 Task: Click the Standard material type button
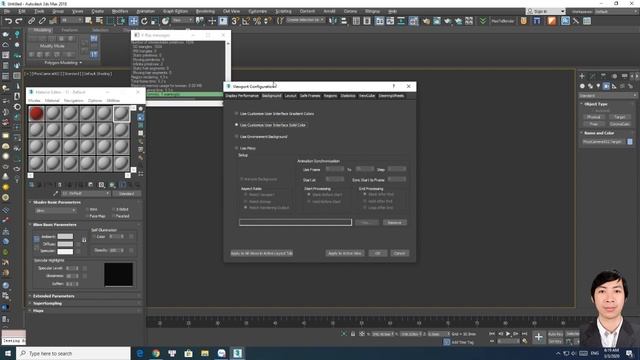point(127,193)
